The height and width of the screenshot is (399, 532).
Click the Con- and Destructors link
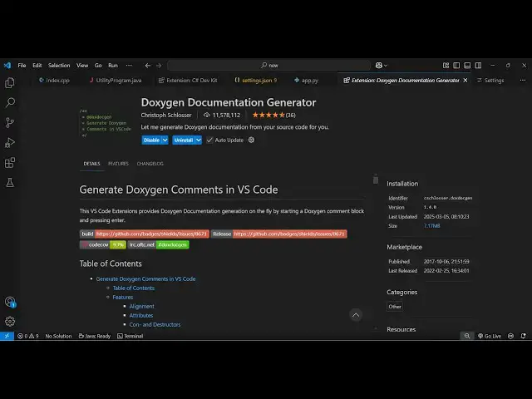pos(155,324)
